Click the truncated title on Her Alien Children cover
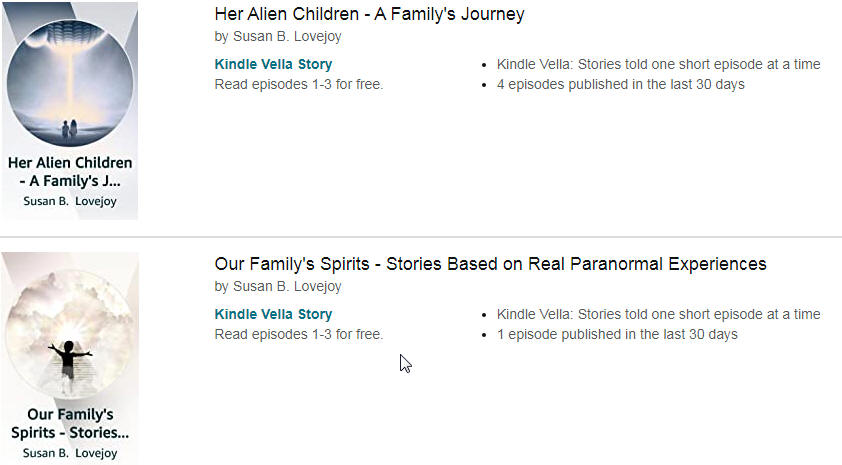842x465 pixels. pyautogui.click(x=70, y=172)
